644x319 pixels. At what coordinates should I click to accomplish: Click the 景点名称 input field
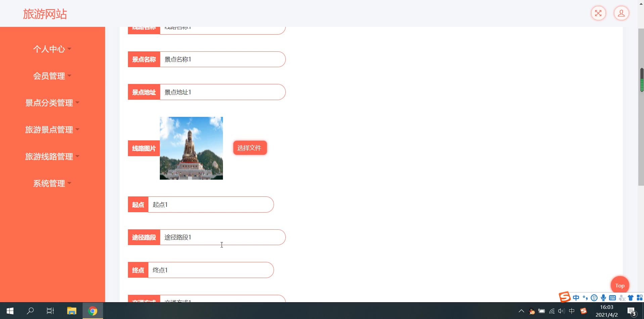pyautogui.click(x=223, y=59)
